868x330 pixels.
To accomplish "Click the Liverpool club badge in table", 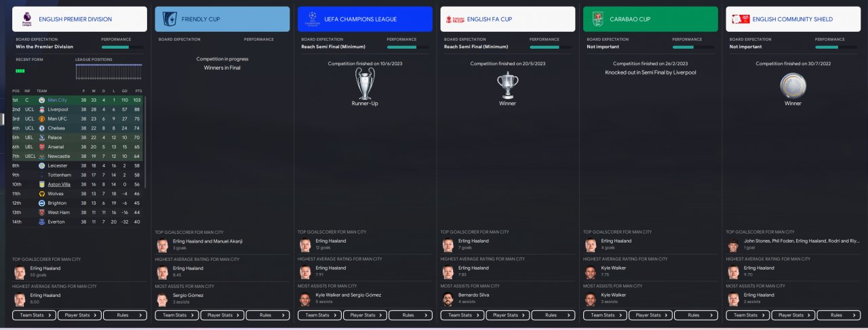I will (x=41, y=109).
